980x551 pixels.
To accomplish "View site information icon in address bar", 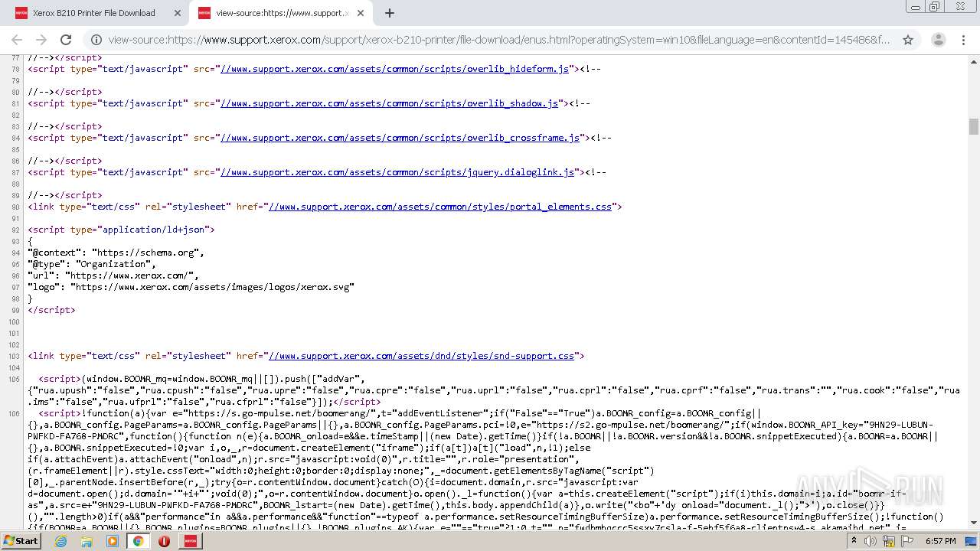I will point(96,40).
